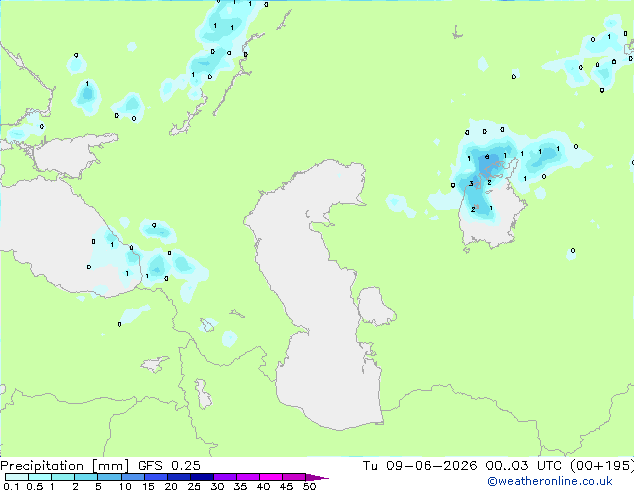Image resolution: width=634 pixels, height=490 pixels.
Task: Click the 'Precipitation [mm]' title text
Action: (64, 466)
